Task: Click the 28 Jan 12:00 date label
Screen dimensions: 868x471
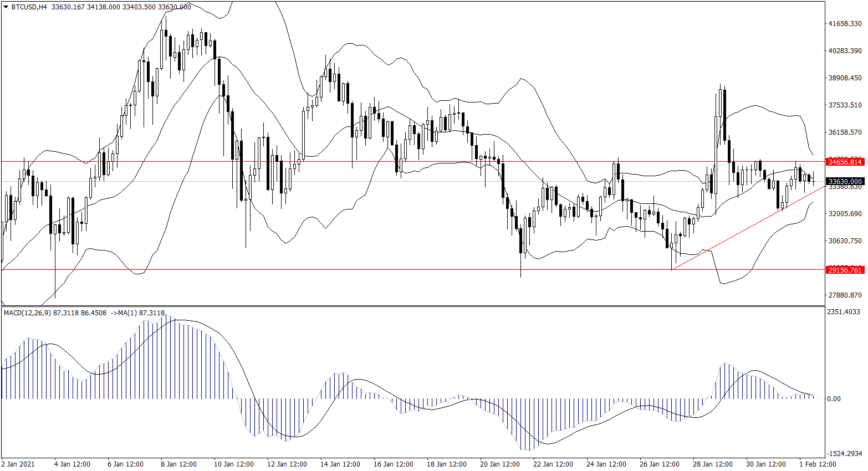Action: click(x=713, y=464)
